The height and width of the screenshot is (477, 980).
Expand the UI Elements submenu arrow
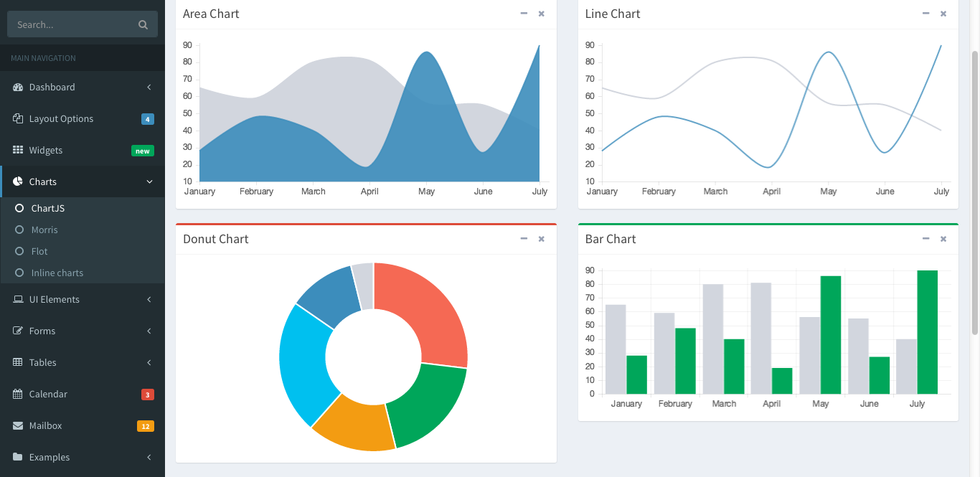coord(149,299)
